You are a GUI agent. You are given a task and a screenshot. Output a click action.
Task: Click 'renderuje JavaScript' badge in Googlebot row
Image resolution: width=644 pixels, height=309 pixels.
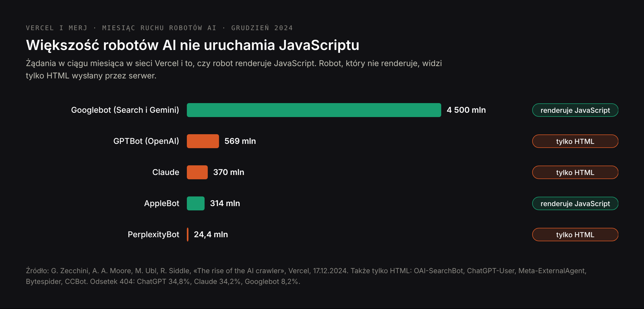click(x=575, y=110)
